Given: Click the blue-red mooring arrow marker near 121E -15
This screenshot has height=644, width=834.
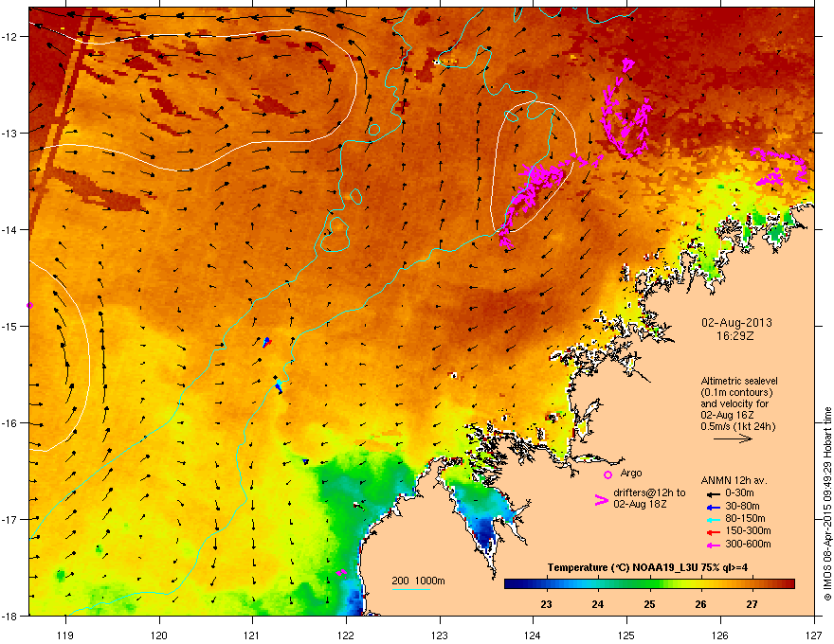Looking at the screenshot, I should point(266,342).
